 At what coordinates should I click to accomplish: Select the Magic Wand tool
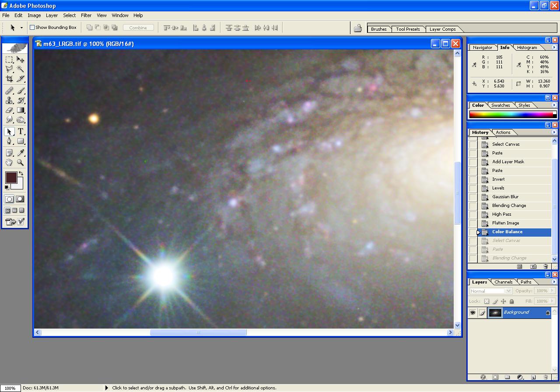point(20,69)
